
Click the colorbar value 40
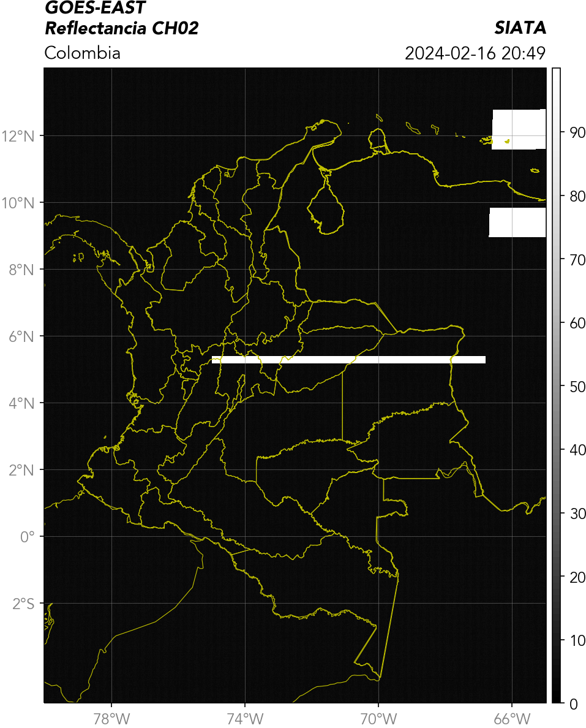(x=577, y=450)
